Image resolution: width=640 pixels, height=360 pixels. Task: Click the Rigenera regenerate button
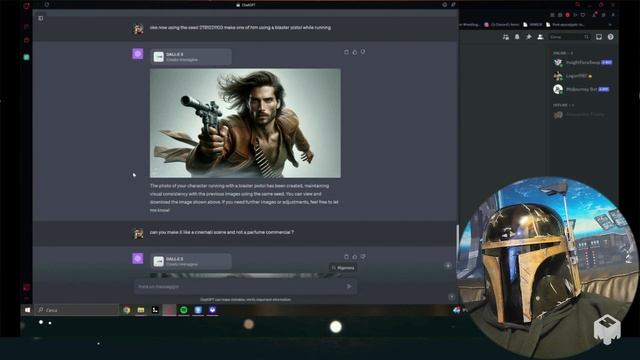tap(343, 268)
